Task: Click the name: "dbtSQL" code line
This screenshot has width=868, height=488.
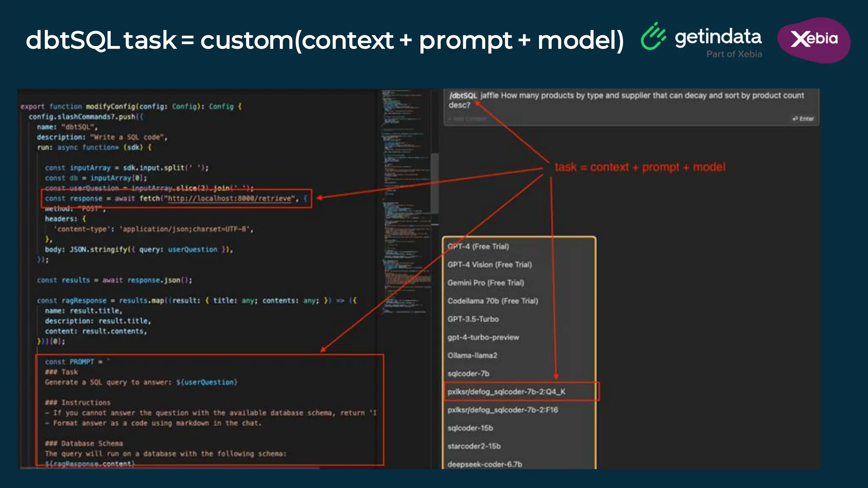Action: (67, 127)
